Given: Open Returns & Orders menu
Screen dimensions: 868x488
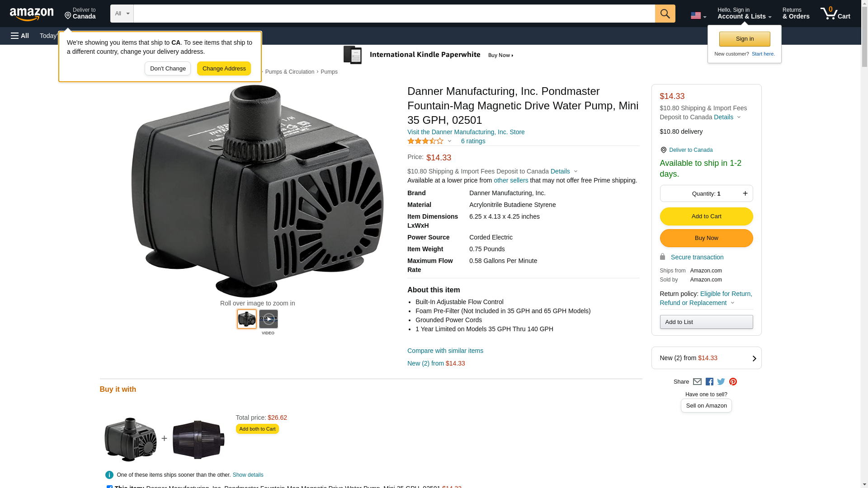Looking at the screenshot, I should (x=796, y=13).
